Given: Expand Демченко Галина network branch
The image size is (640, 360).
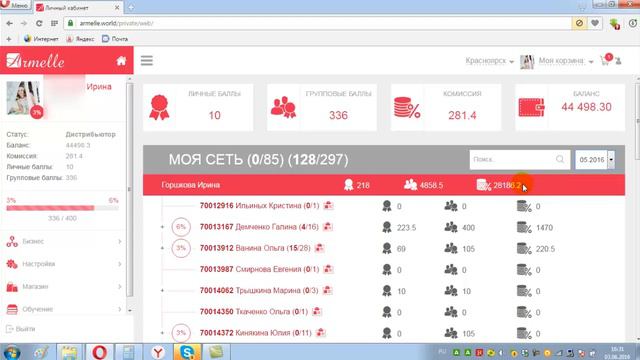Looking at the screenshot, I should coord(162,227).
